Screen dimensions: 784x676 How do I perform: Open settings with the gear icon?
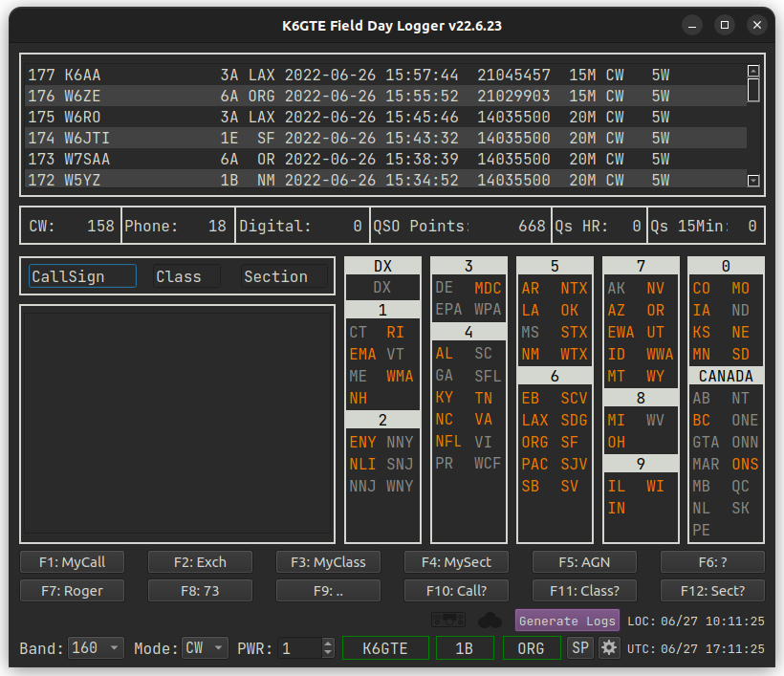coord(609,648)
